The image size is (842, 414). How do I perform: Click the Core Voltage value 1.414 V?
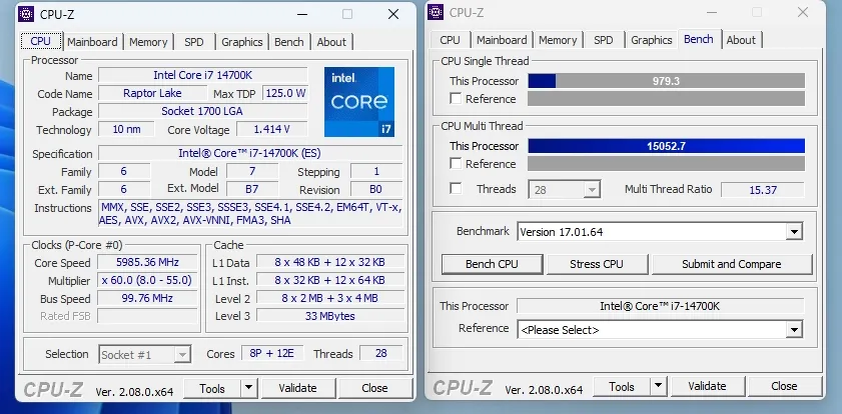[272, 129]
